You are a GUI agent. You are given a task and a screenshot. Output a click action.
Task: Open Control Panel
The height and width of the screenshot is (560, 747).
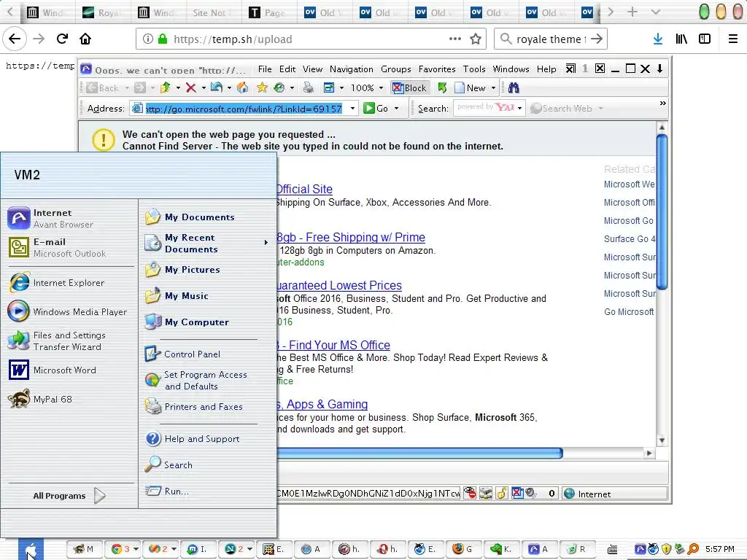pyautogui.click(x=182, y=354)
